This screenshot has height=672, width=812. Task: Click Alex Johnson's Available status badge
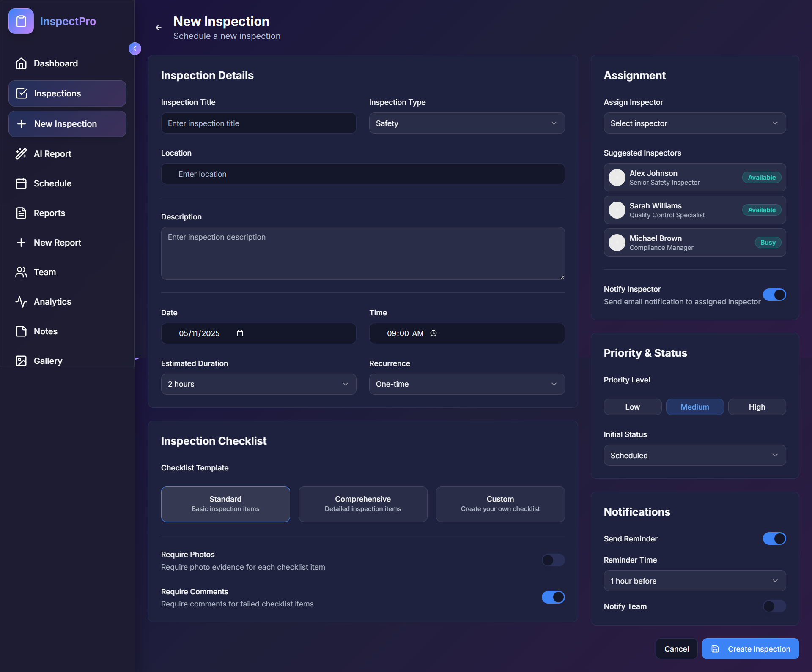tap(762, 178)
